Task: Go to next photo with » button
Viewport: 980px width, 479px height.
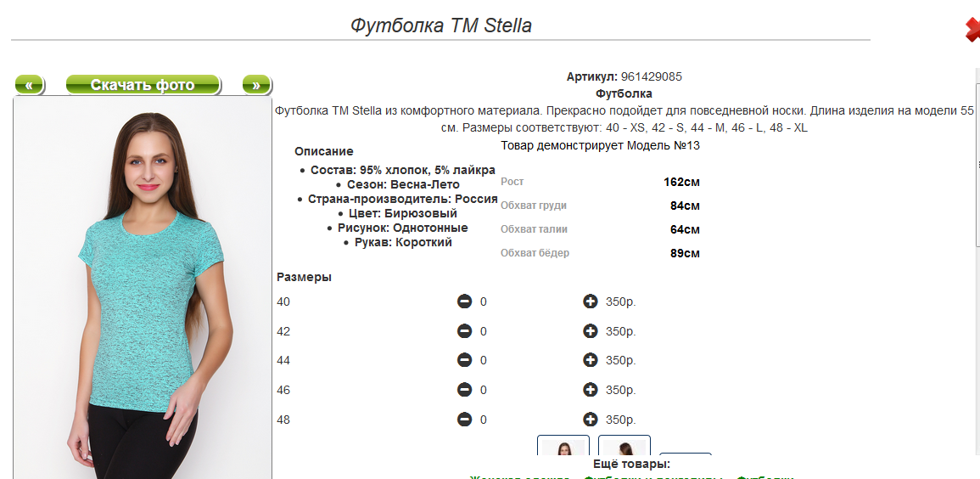Action: (256, 84)
